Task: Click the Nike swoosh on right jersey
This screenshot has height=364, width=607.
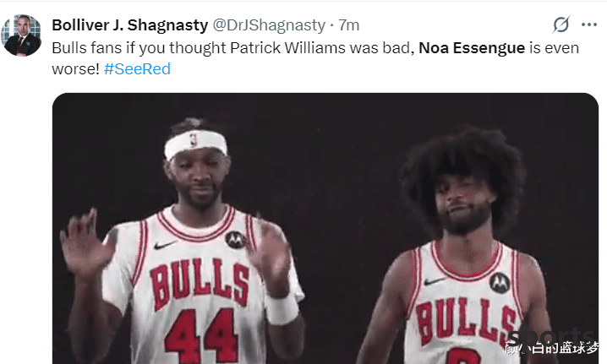Action: click(434, 281)
